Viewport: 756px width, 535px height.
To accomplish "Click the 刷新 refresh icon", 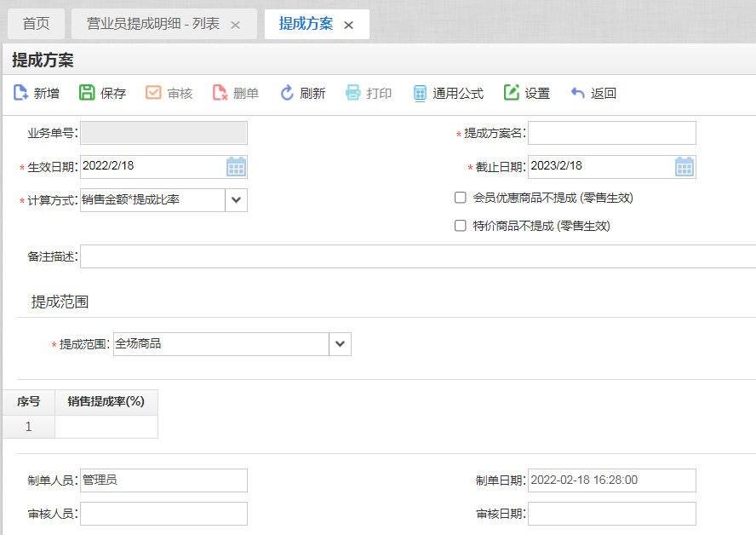I will (287, 93).
